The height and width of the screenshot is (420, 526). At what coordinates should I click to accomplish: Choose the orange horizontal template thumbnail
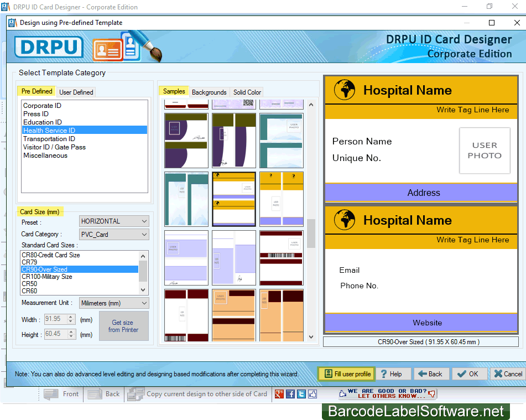pos(234,315)
